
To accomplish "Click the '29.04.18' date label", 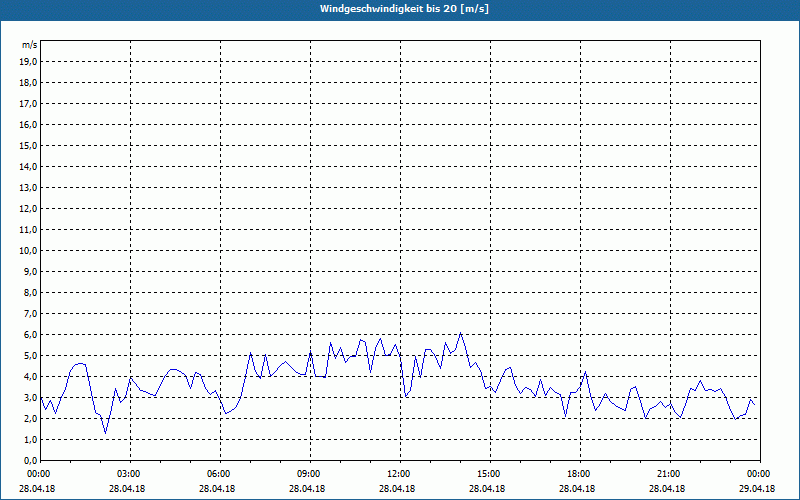I will 757,489.
